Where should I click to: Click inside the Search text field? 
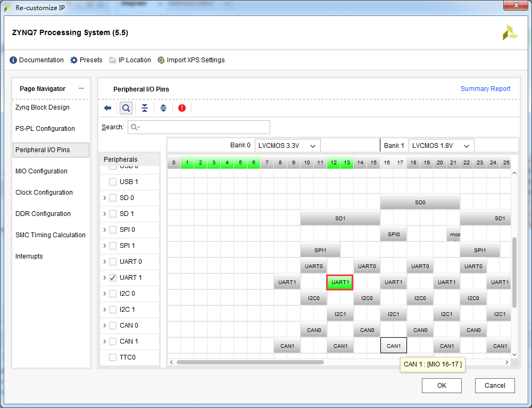point(199,127)
